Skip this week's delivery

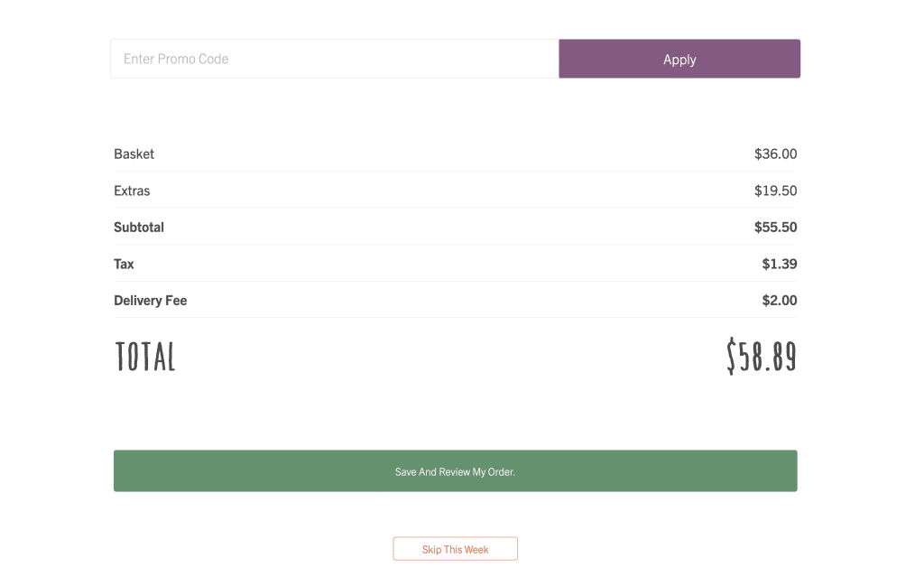pos(455,549)
